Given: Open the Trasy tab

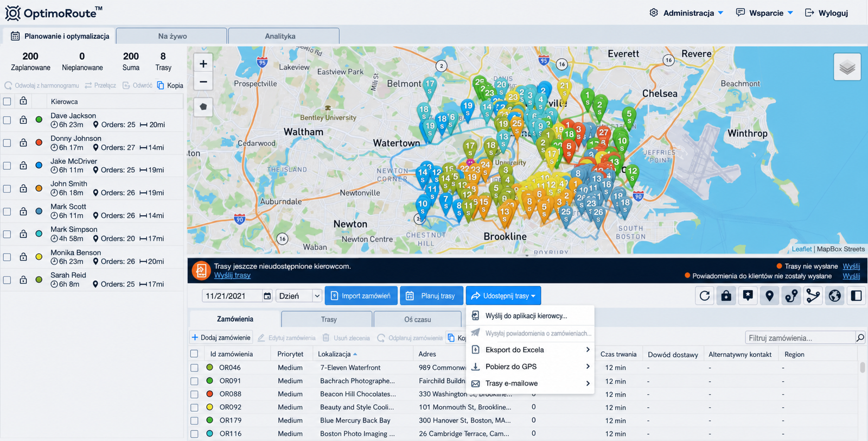Looking at the screenshot, I should click(x=327, y=319).
